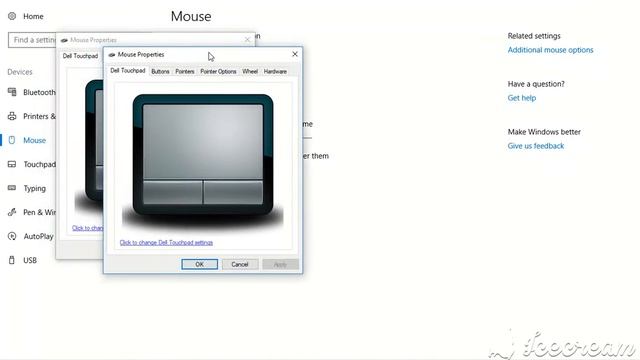Image resolution: width=640 pixels, height=360 pixels.
Task: Open Give us feedback link
Action: [536, 146]
